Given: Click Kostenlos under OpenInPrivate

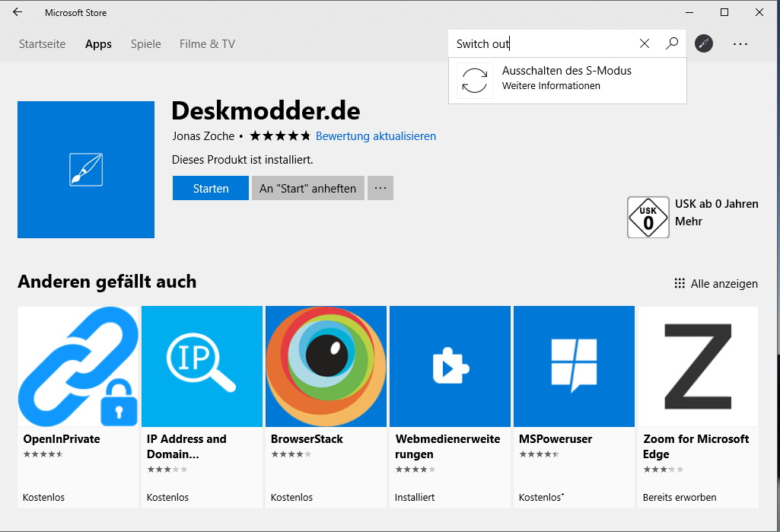Looking at the screenshot, I should [x=44, y=497].
